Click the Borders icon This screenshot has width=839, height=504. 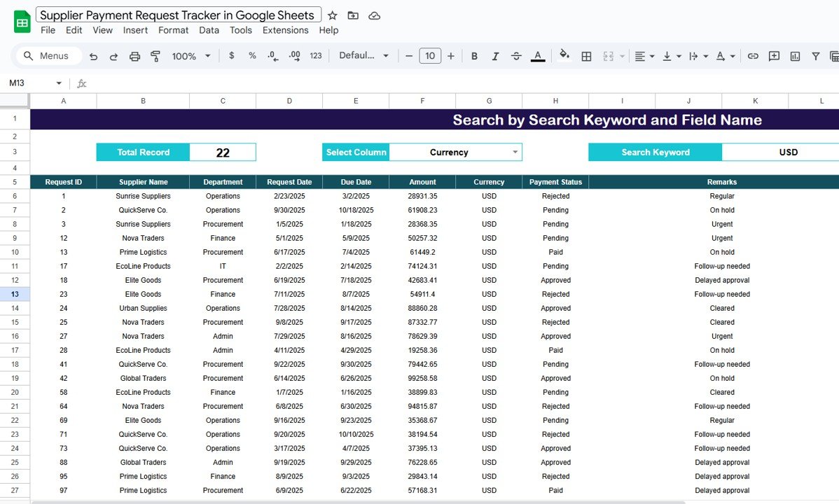coord(587,56)
